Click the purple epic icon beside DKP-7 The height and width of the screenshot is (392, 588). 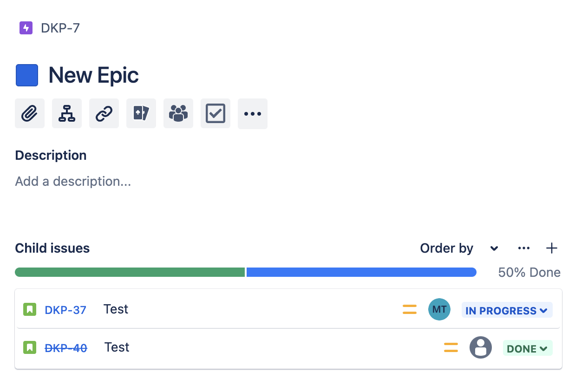pos(26,28)
